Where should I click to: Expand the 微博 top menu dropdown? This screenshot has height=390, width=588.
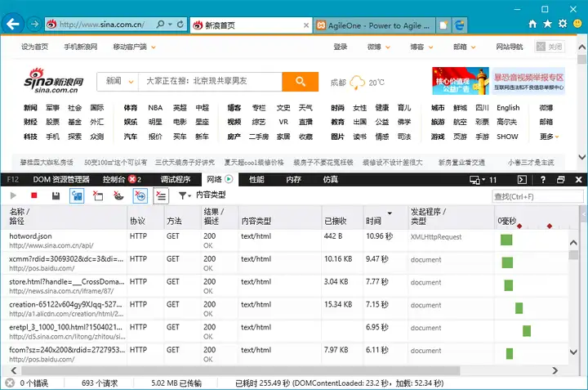388,47
